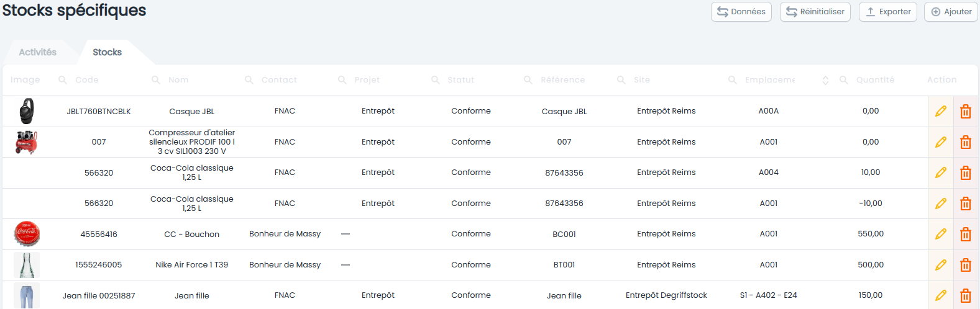Viewport: 980px width, 309px height.
Task: Click the search icon beside Statut column
Action: click(x=436, y=80)
